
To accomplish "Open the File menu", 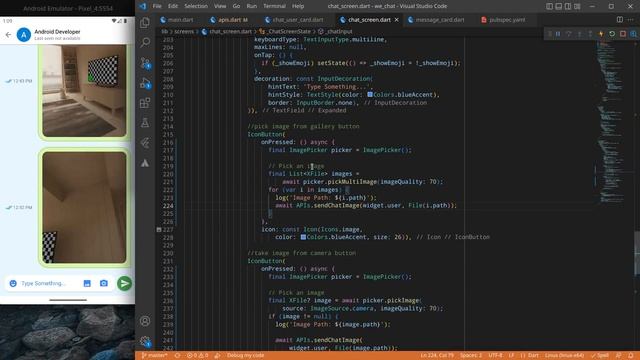I will (157, 6).
